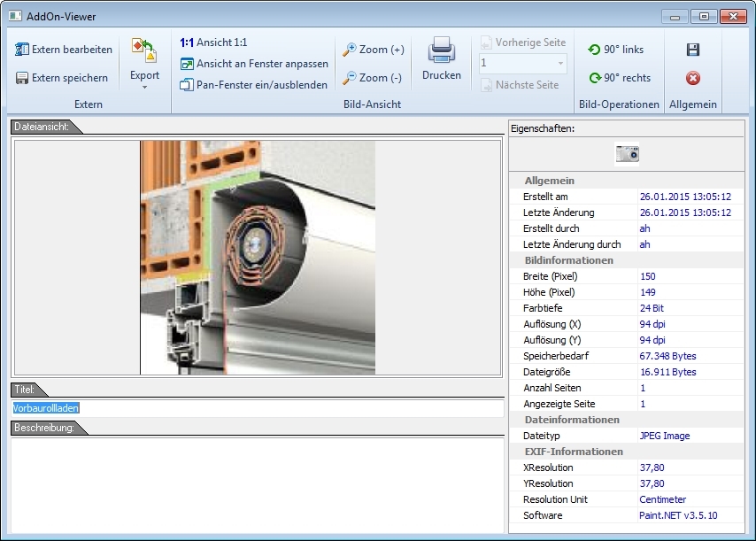Click into the Beschreibung text area
The image size is (756, 541).
(258, 484)
